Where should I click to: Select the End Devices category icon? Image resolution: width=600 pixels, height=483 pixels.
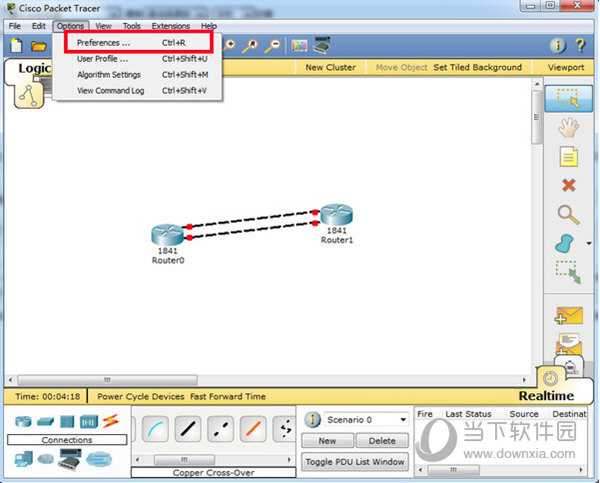(x=24, y=459)
